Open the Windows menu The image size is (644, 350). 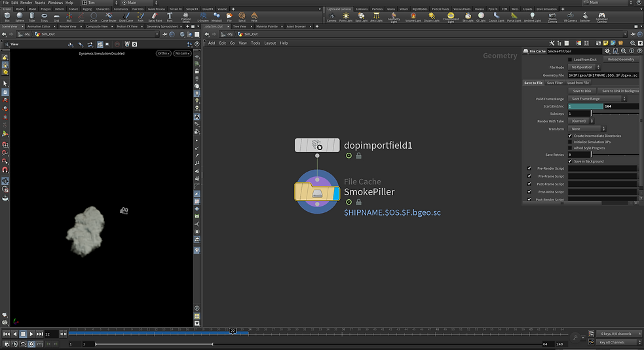[x=56, y=3]
